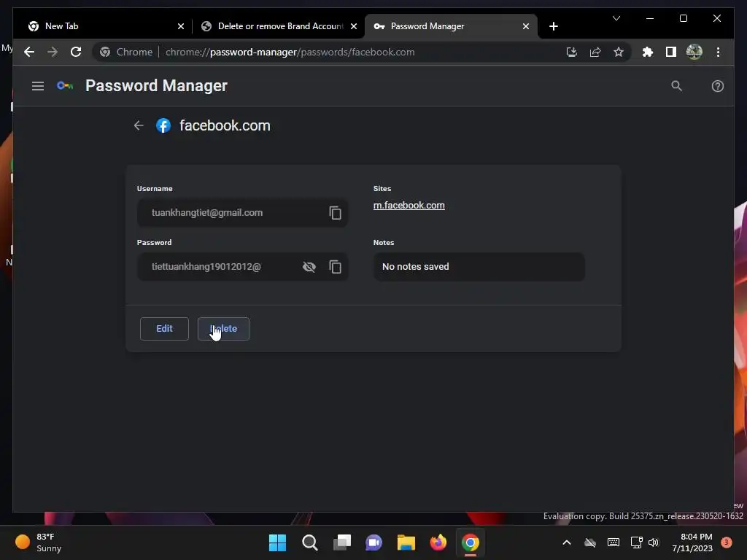Launch Firefox from taskbar

[x=438, y=542]
